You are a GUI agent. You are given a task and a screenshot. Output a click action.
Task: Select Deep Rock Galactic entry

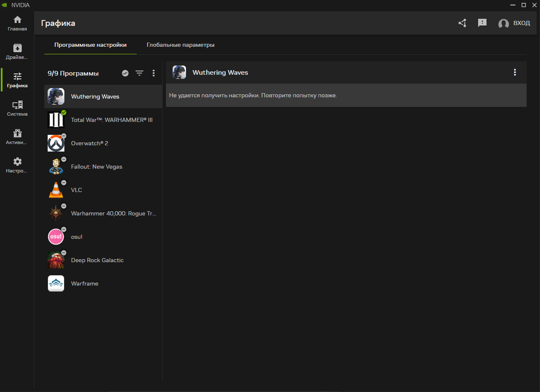pyautogui.click(x=103, y=260)
